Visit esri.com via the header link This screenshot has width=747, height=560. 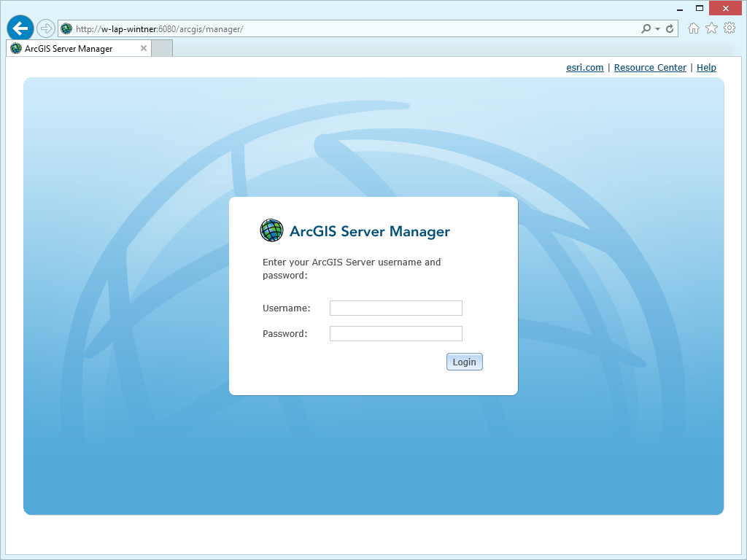coord(584,67)
